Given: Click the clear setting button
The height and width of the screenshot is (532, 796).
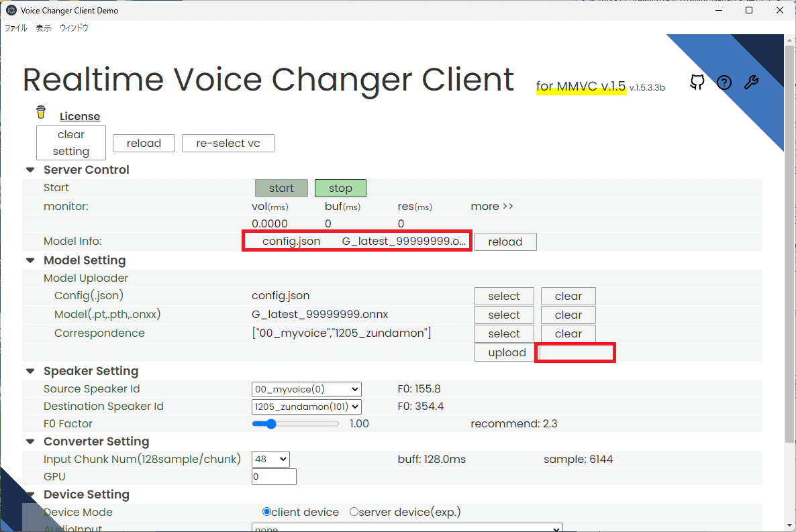Looking at the screenshot, I should pos(71,143).
